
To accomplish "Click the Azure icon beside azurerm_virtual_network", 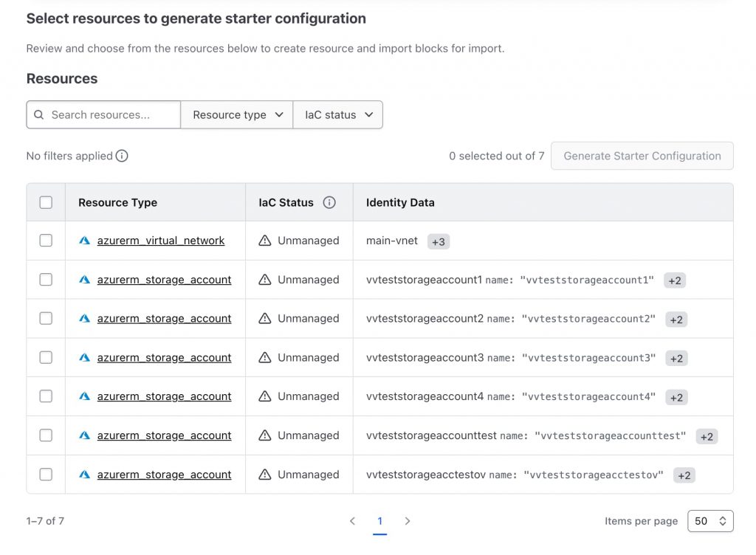I will [x=85, y=241].
